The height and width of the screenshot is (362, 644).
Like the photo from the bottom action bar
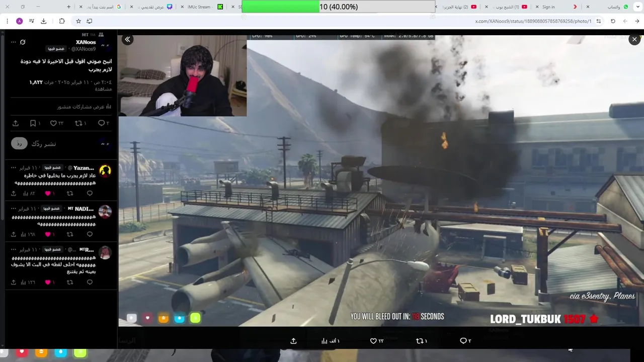[x=377, y=341]
